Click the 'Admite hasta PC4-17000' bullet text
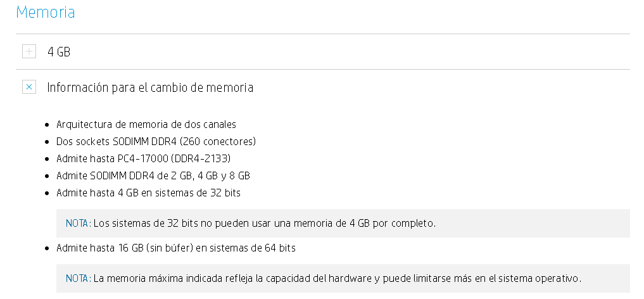 [143, 158]
